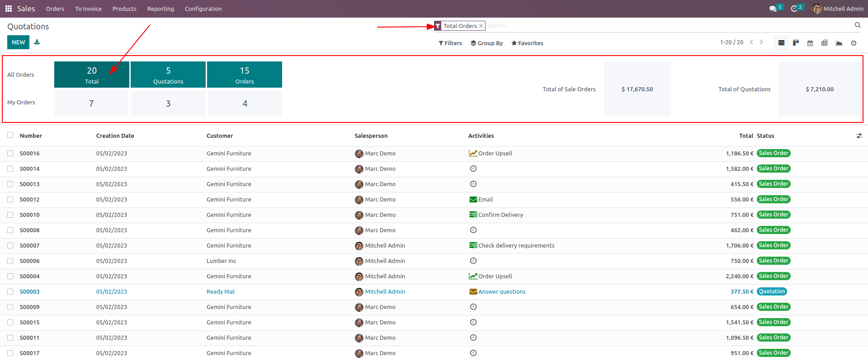
Task: Click the Lumber Inc customer cell
Action: click(x=221, y=261)
